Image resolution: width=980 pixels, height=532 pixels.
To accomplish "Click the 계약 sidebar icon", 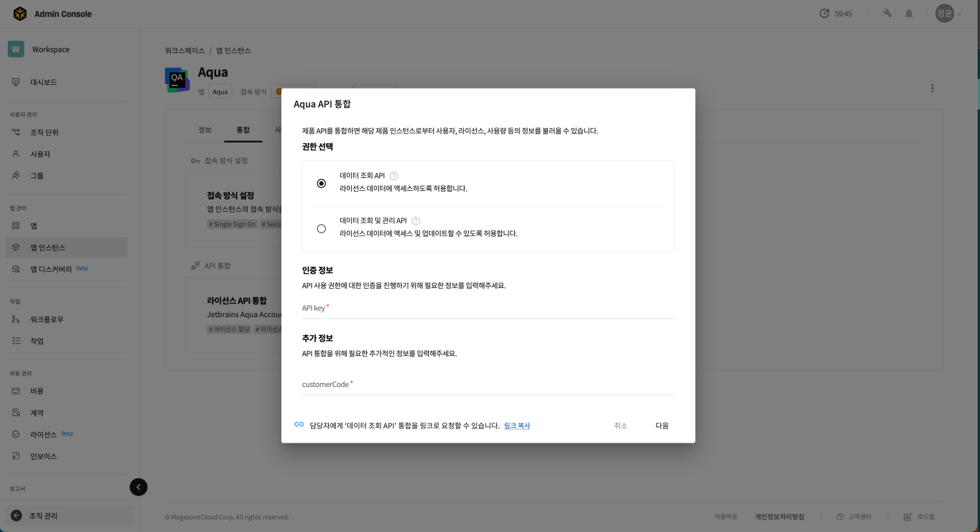I will [16, 413].
